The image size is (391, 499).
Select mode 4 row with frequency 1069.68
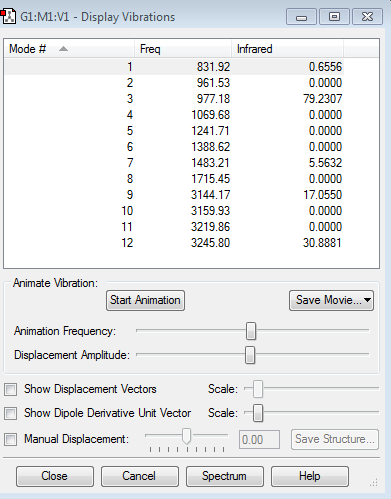pos(174,115)
